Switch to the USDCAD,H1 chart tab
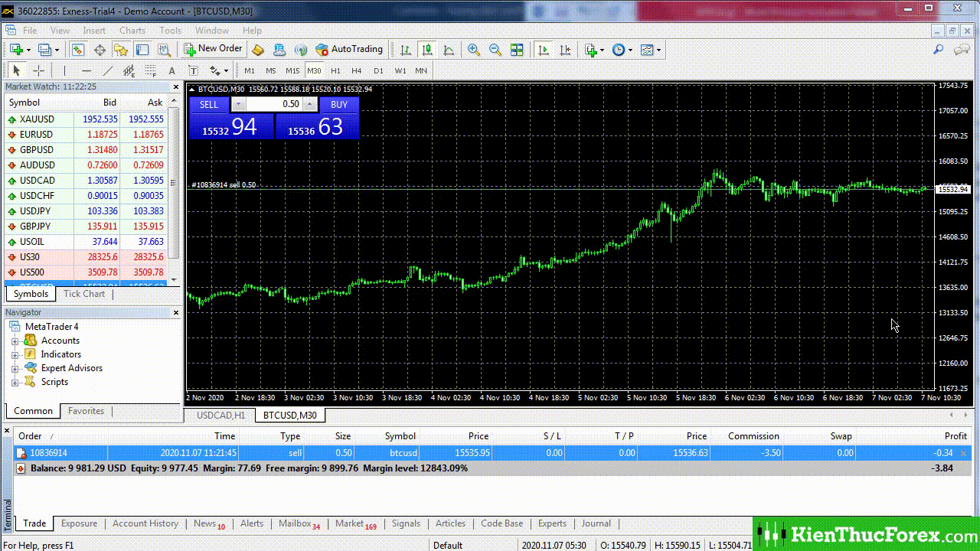 (220, 415)
